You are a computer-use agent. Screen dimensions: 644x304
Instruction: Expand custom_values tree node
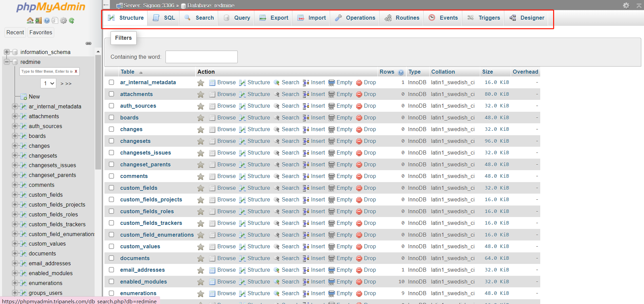(15, 244)
